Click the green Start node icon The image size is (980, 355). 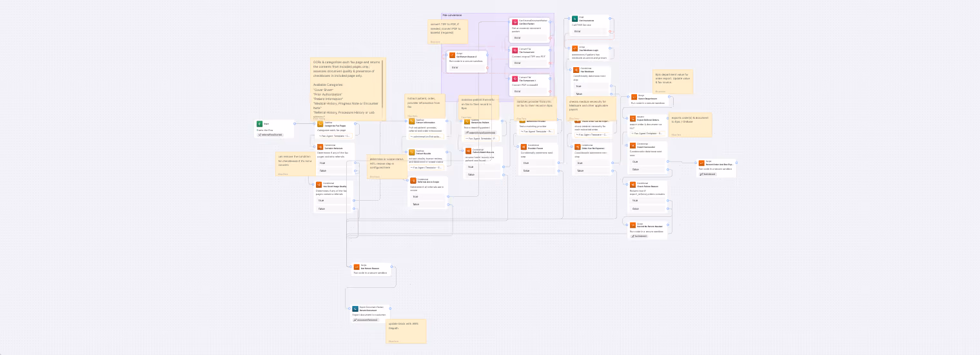pyautogui.click(x=260, y=123)
